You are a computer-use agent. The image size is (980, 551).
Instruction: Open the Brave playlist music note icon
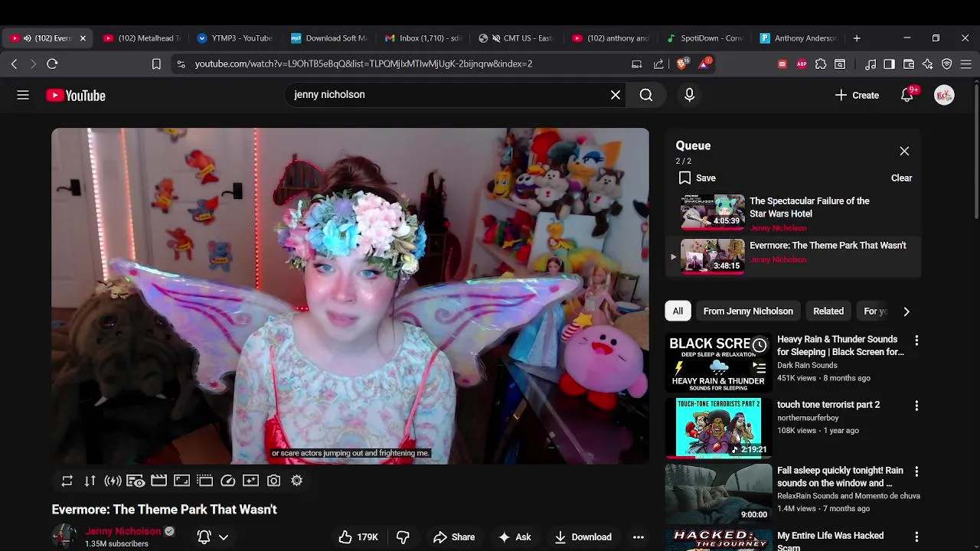[x=871, y=64]
